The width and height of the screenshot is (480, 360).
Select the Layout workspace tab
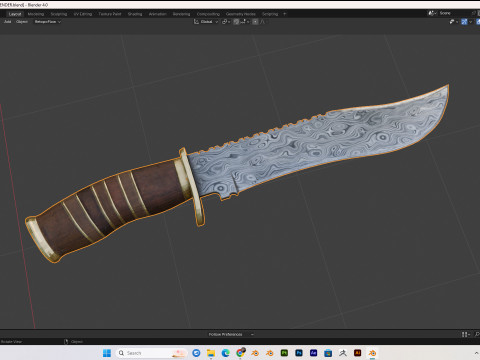click(15, 14)
